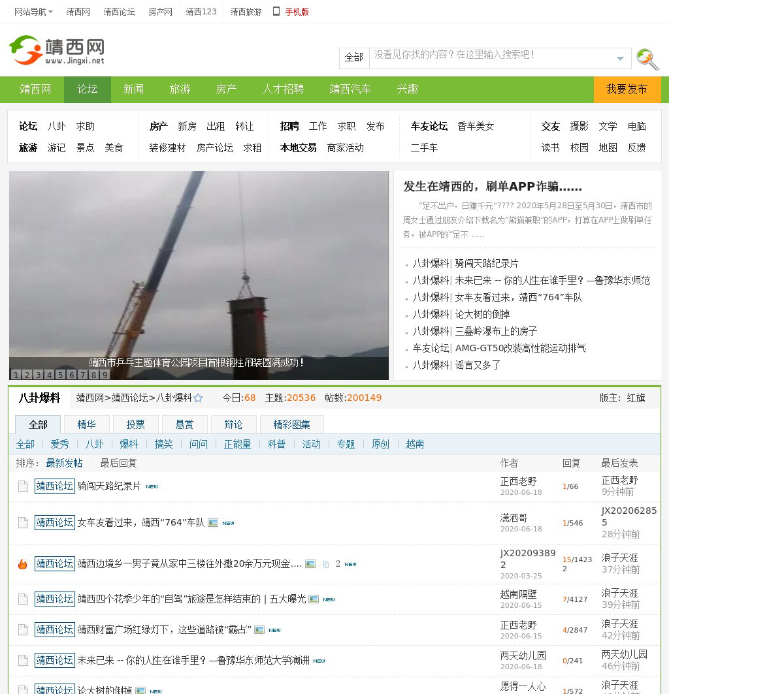784x694 pixels.
Task: Open the 全部 search scope selector
Action: point(354,57)
